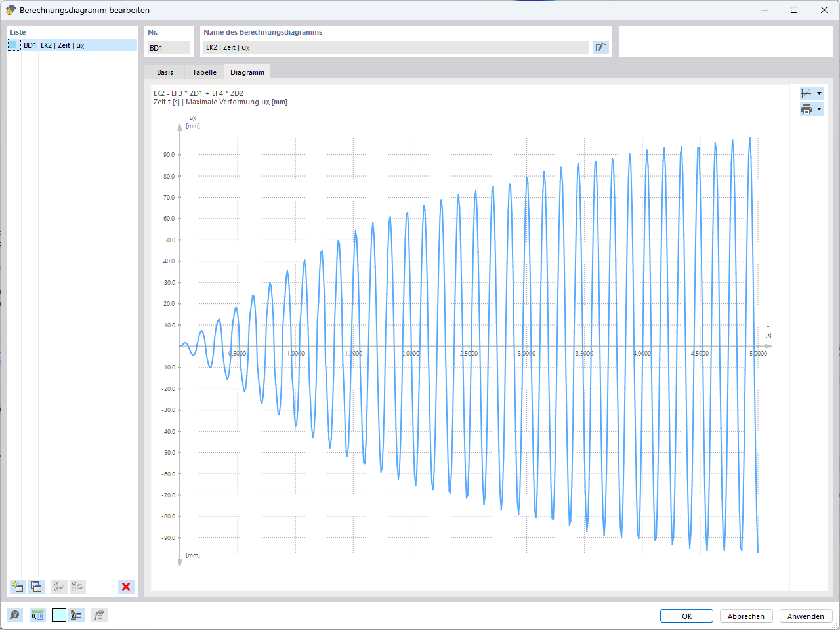Image resolution: width=840 pixels, height=630 pixels.
Task: Click the 'Nr.' label
Action: 153,32
